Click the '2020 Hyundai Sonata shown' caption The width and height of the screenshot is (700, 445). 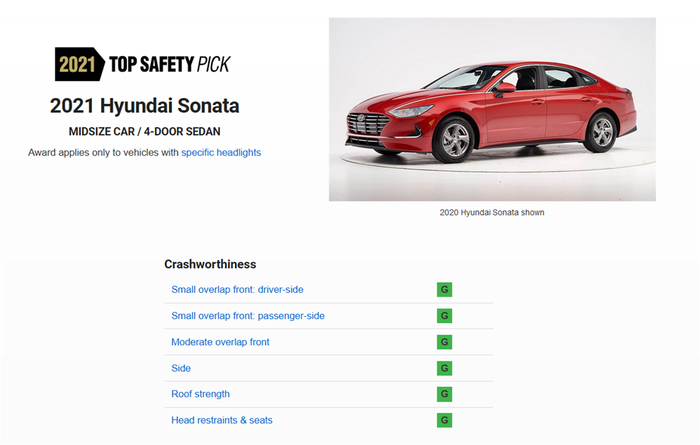coord(492,213)
